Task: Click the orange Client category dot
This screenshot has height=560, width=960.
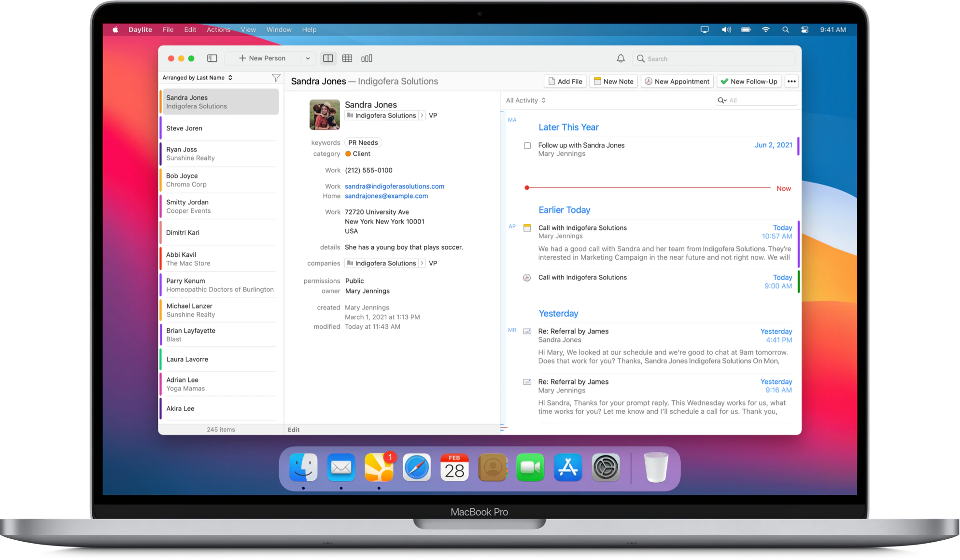Action: (x=348, y=154)
